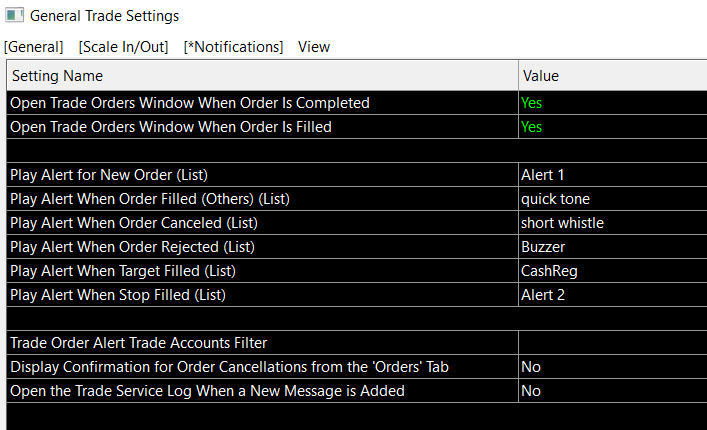Screen dimensions: 707x430
Task: Click the Trade Accounts Filter value field
Action: coord(610,343)
